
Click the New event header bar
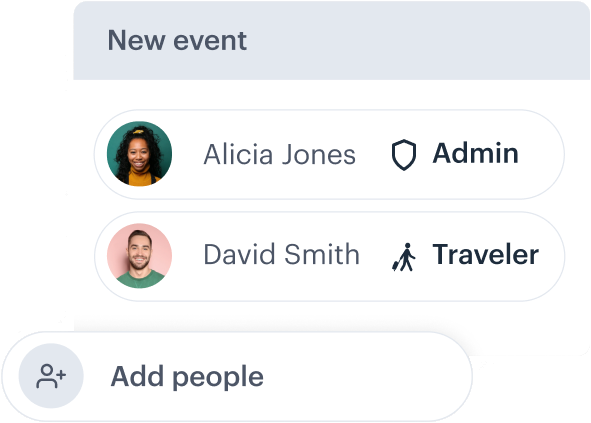coord(332,40)
